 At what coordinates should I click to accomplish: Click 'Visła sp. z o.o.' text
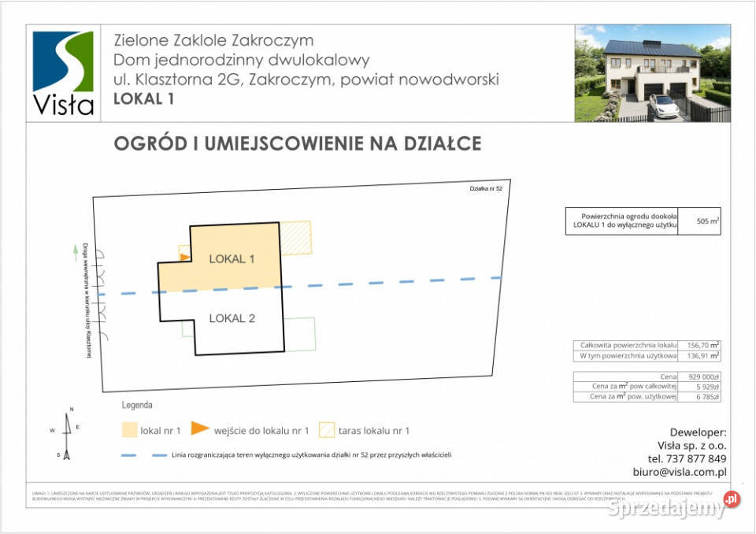coord(692,446)
